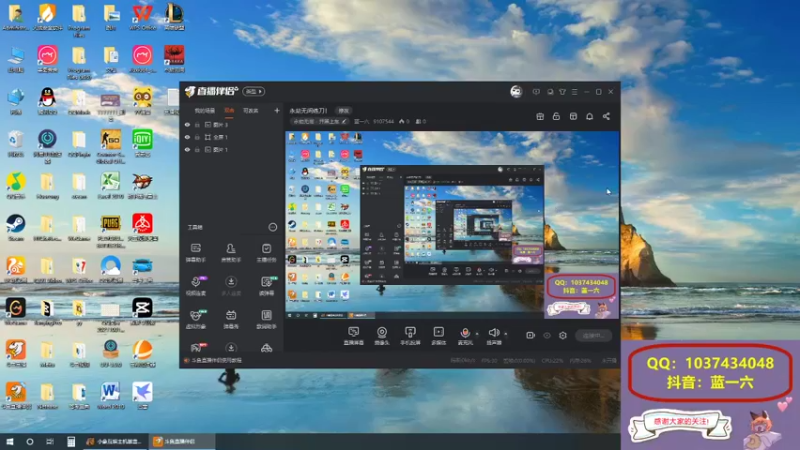Open the layout icon above the preview
The image size is (800, 450).
point(573,116)
